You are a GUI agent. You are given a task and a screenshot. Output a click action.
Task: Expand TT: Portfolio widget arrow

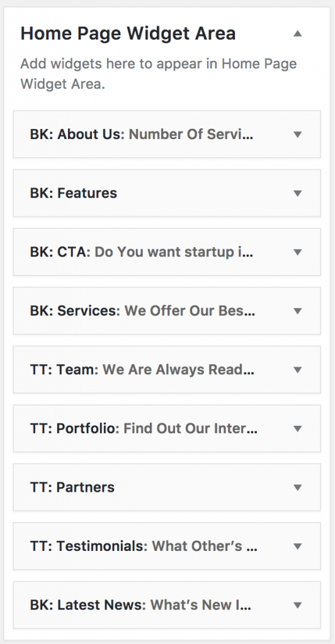tap(298, 428)
